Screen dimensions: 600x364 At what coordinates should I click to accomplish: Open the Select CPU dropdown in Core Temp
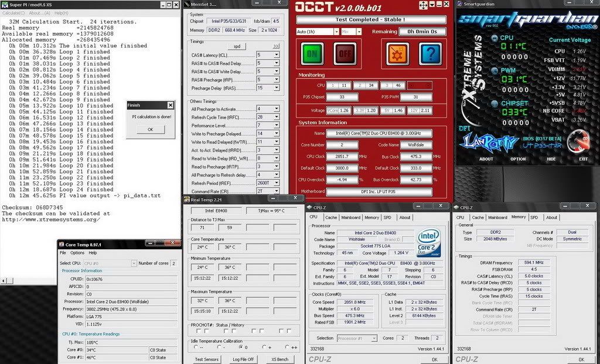pyautogui.click(x=134, y=263)
